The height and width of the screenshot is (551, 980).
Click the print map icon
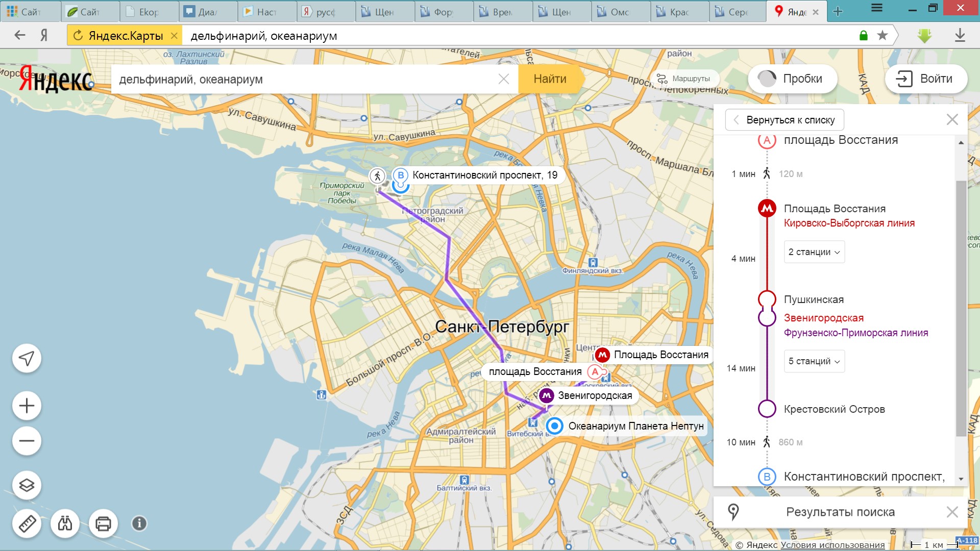coord(103,523)
